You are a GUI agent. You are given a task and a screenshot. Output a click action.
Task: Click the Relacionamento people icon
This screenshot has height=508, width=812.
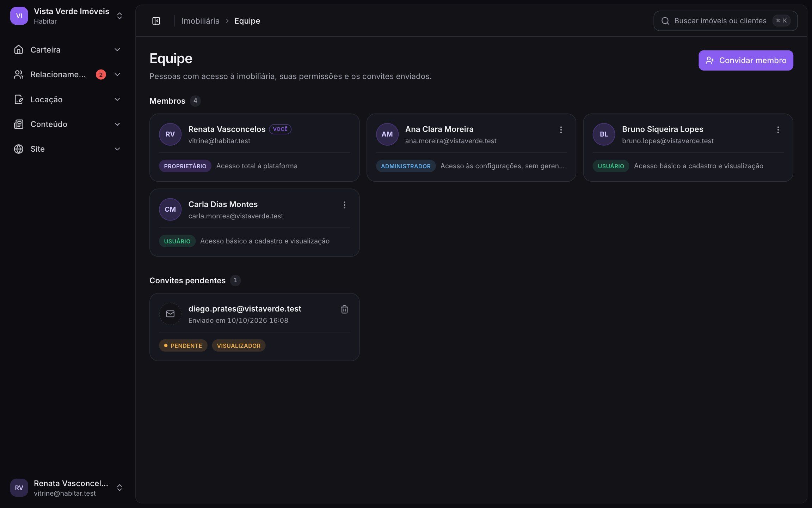(19, 74)
